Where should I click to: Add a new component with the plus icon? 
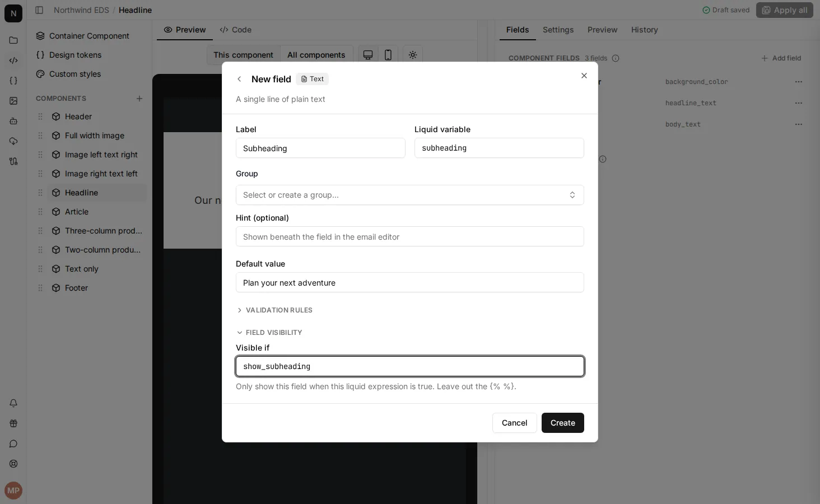click(139, 99)
